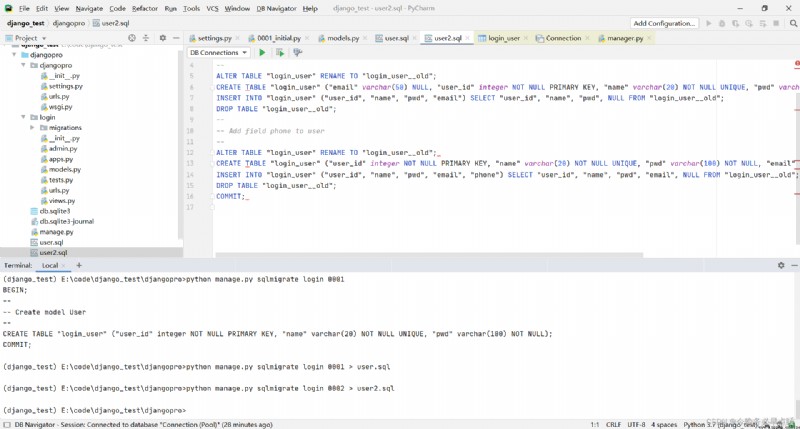The image size is (800, 429).
Task: Click the explain plan icon in DB toolbar
Action: pos(297,53)
